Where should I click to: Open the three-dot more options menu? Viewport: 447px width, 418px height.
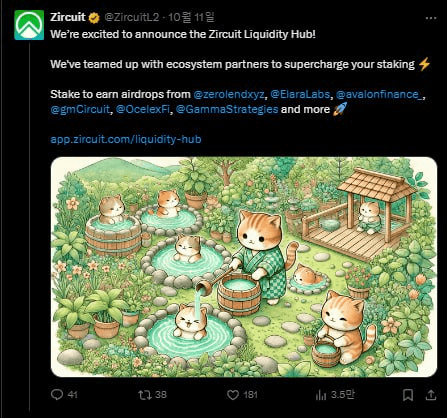click(x=431, y=18)
